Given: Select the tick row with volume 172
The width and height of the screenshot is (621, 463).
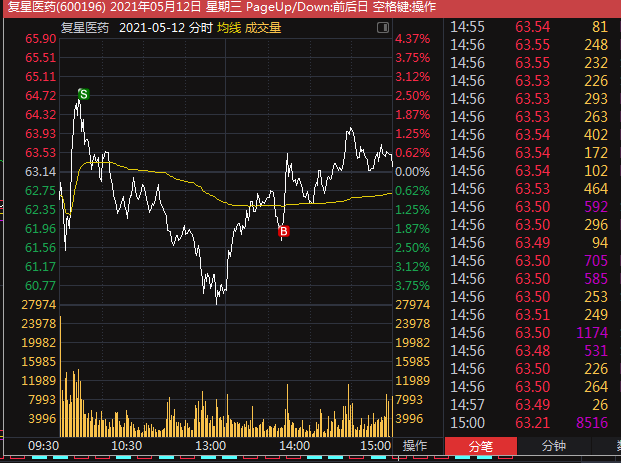Looking at the screenshot, I should (529, 153).
